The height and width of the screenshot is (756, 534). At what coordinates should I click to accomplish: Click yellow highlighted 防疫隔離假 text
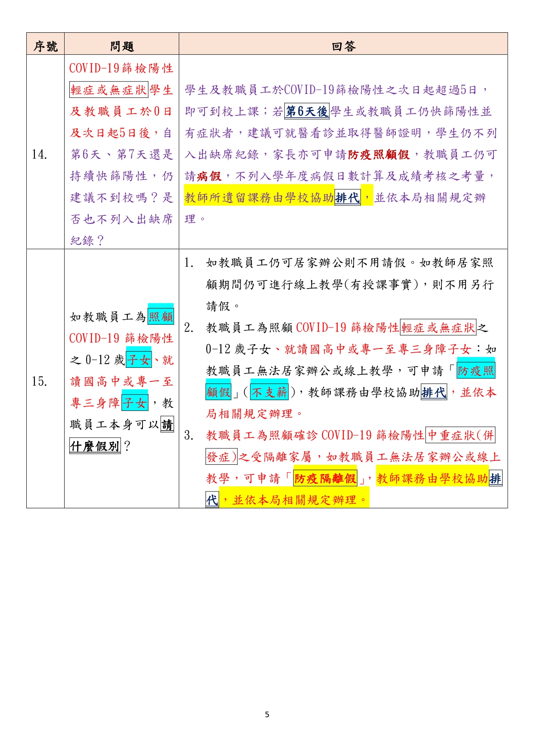tap(325, 479)
